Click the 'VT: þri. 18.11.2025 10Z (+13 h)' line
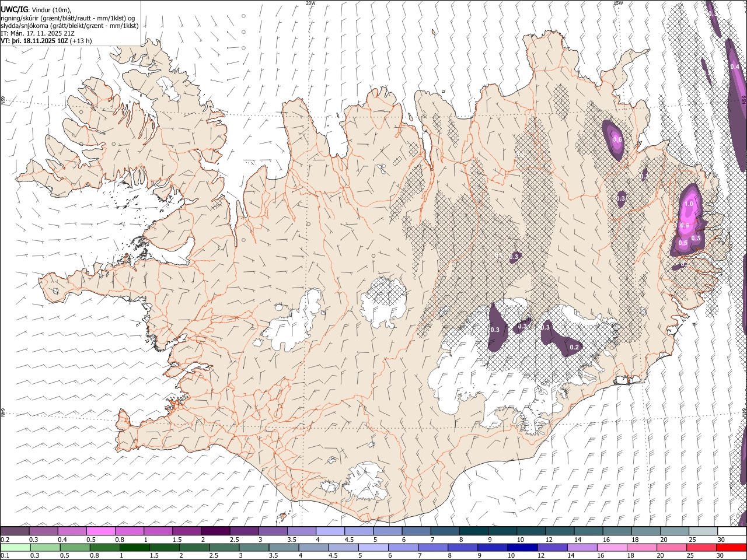The height and width of the screenshot is (560, 747). click(x=46, y=41)
